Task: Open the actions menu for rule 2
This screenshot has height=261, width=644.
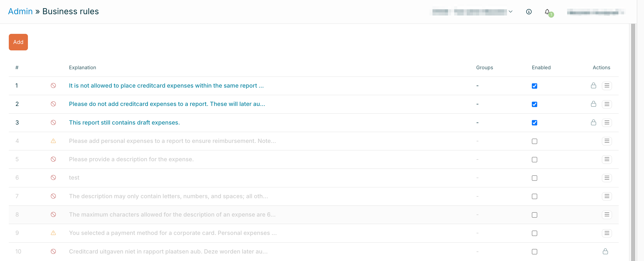Action: pos(607,104)
